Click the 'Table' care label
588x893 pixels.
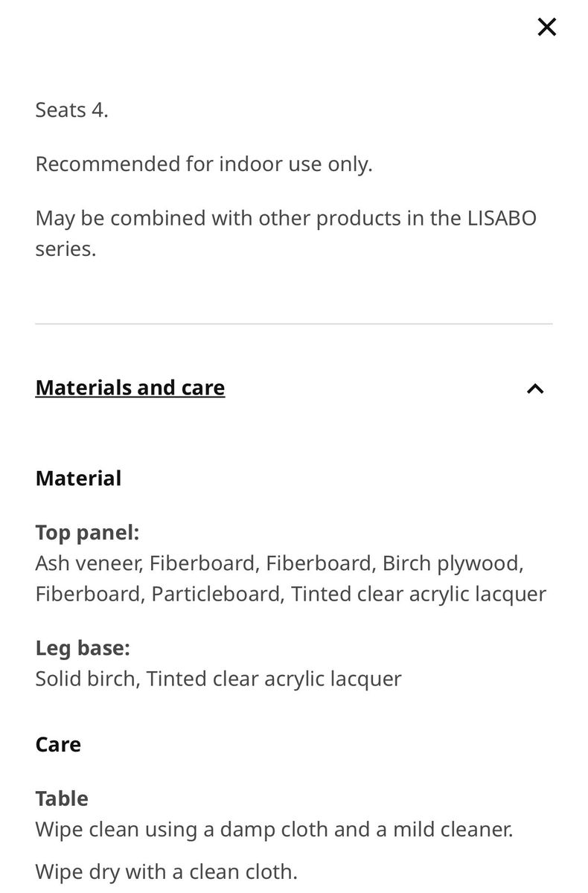(x=62, y=798)
